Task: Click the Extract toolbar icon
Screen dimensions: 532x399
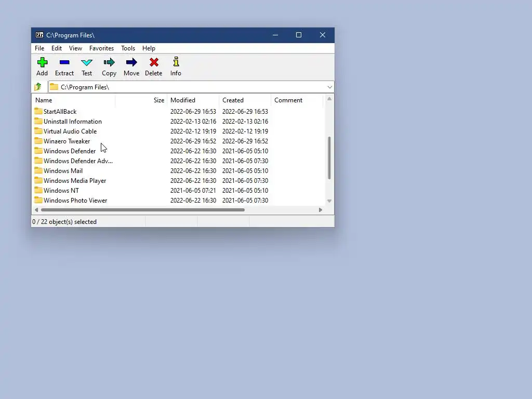Action: 64,62
